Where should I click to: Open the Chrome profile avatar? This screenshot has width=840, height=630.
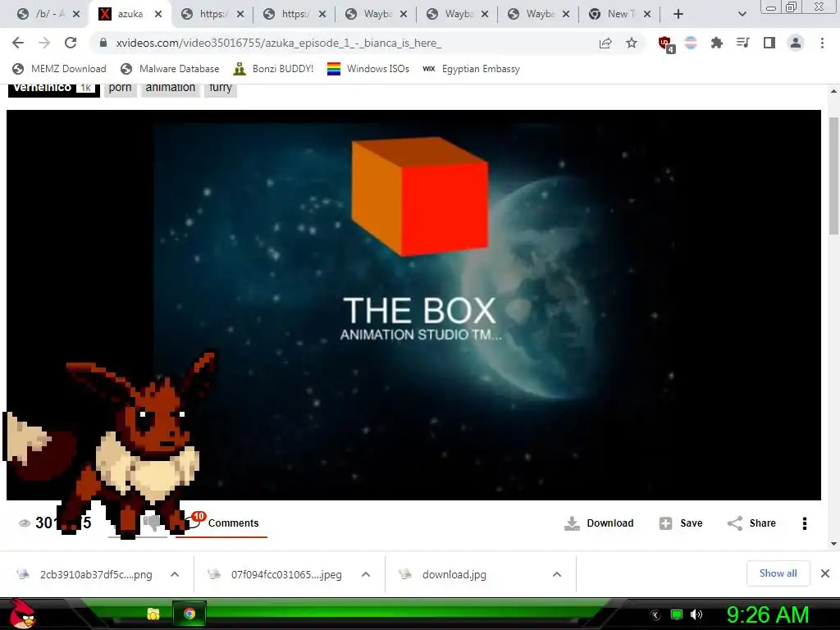796,43
